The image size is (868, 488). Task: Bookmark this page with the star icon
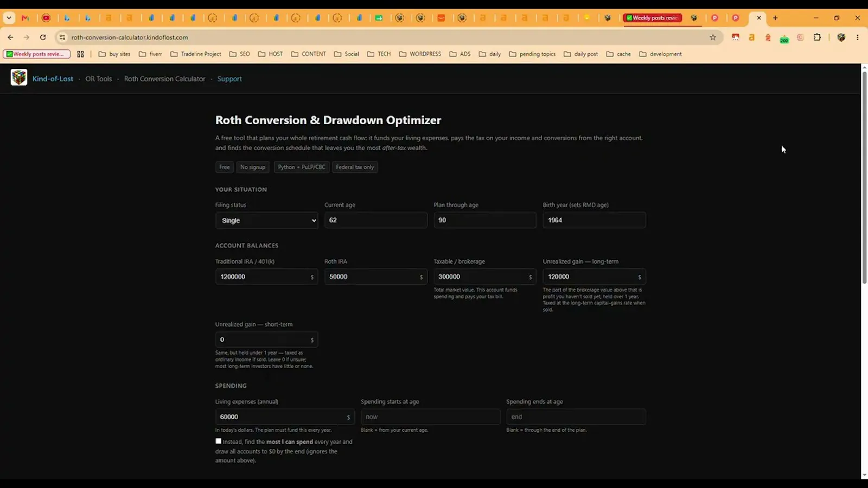[x=713, y=37]
